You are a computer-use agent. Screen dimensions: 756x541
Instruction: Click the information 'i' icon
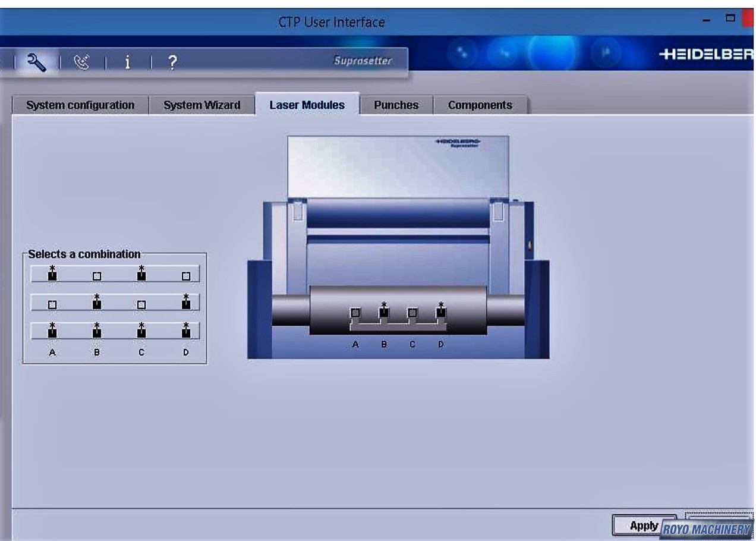tap(127, 62)
